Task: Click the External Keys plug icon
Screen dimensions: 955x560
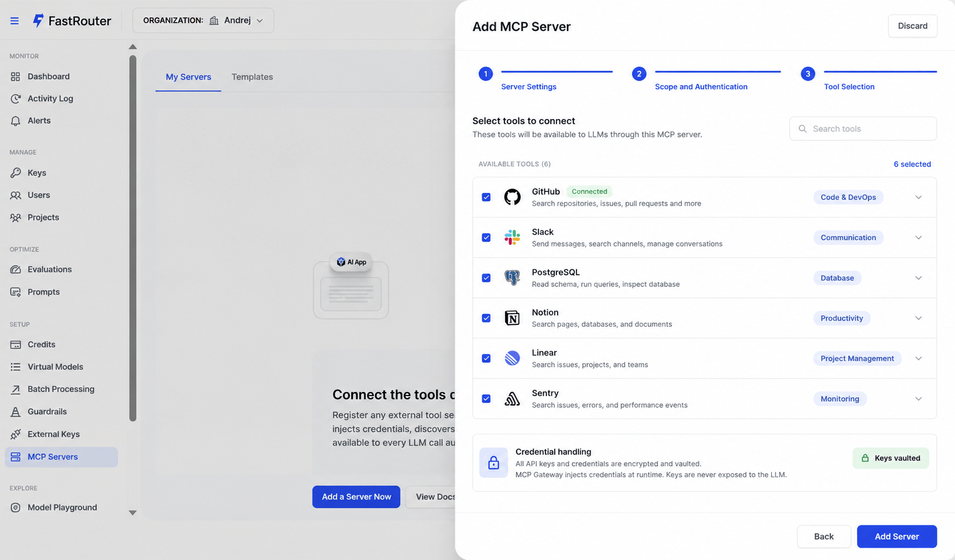Action: tap(16, 434)
